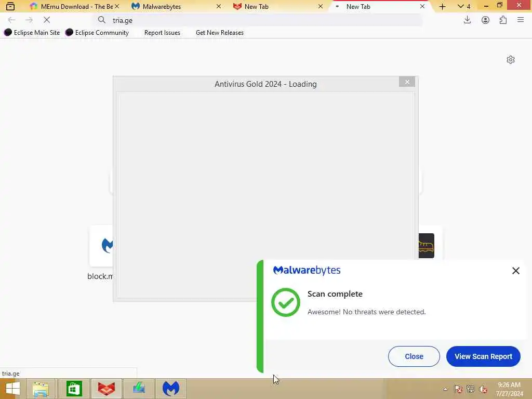
Task: Open the Extensions puzzle icon
Action: tap(503, 20)
